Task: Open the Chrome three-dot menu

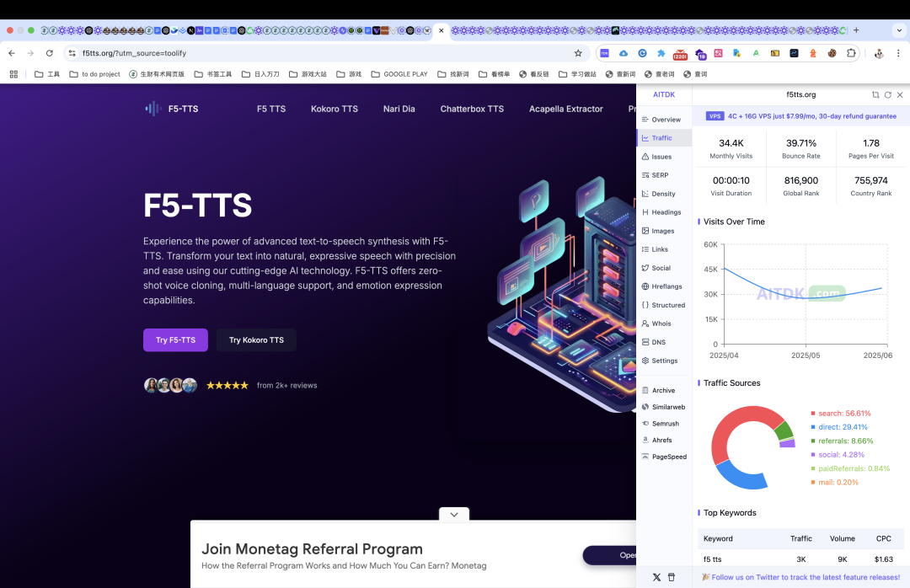Action: pyautogui.click(x=898, y=53)
